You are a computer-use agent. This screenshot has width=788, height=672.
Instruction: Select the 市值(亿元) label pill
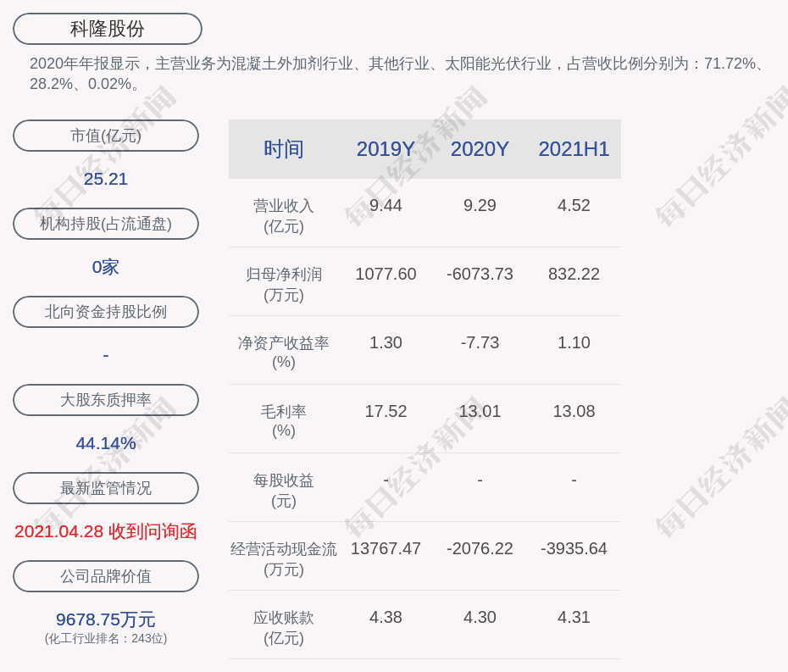106,136
